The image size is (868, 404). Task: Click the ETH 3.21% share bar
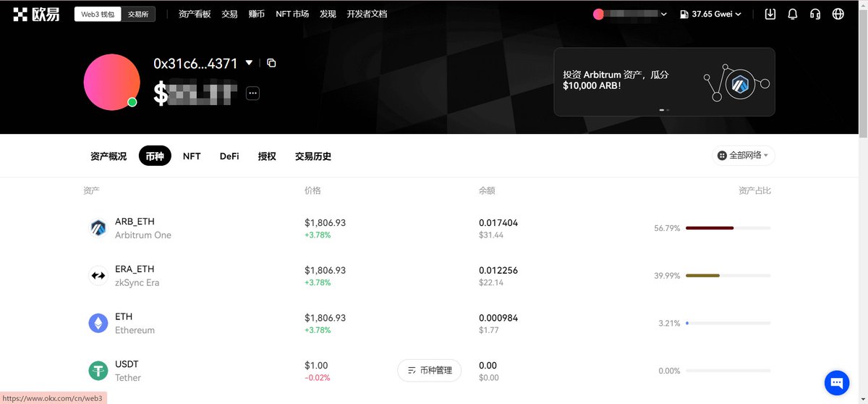728,323
